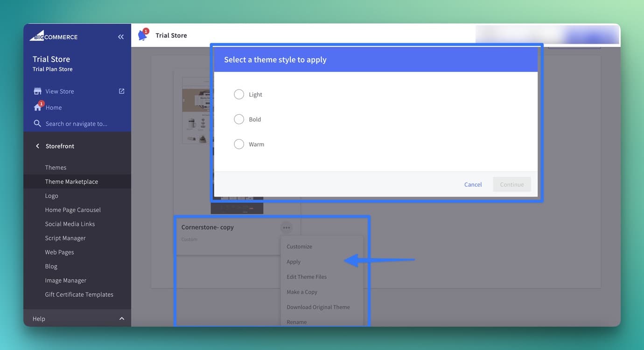Open Themes in the sidebar
The image size is (644, 350).
(x=56, y=168)
